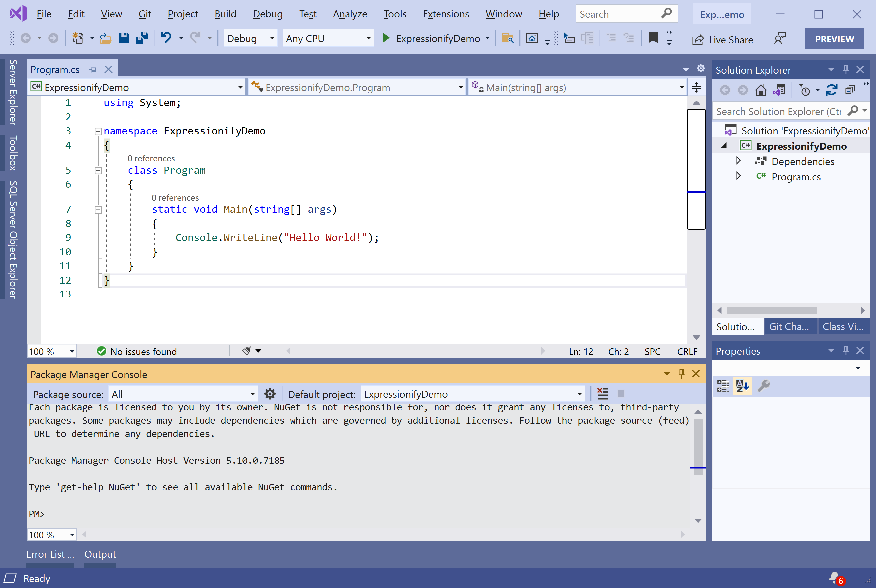The image size is (876, 588).
Task: Clear the Package Manager Console output
Action: 603,394
